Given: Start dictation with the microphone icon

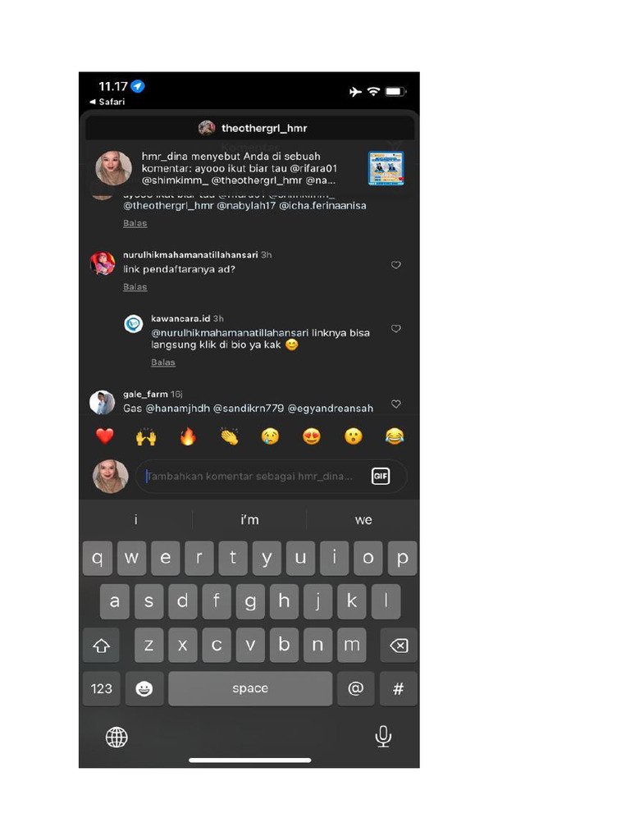Looking at the screenshot, I should click(383, 737).
